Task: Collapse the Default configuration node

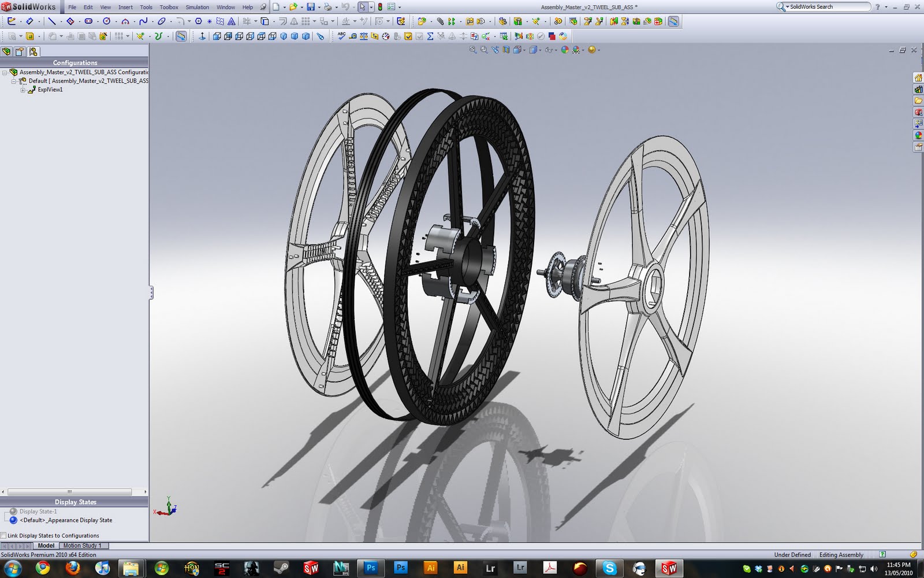Action: point(14,81)
